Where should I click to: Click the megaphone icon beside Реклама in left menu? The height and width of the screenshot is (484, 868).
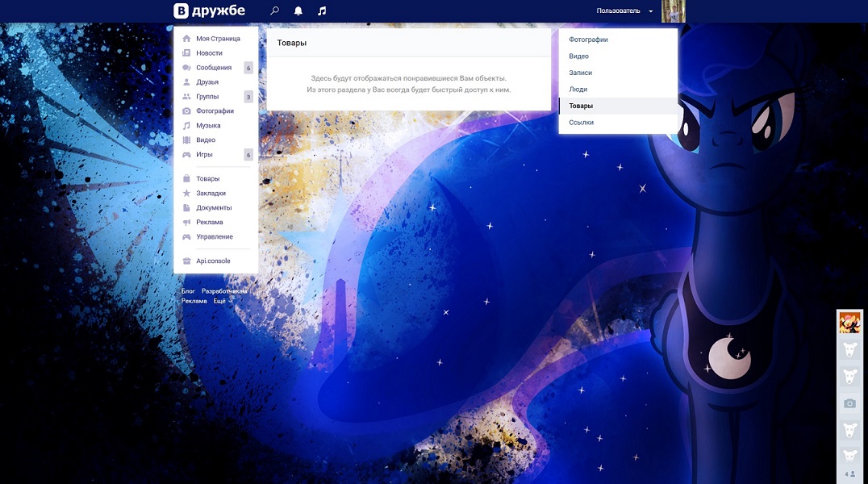[186, 222]
